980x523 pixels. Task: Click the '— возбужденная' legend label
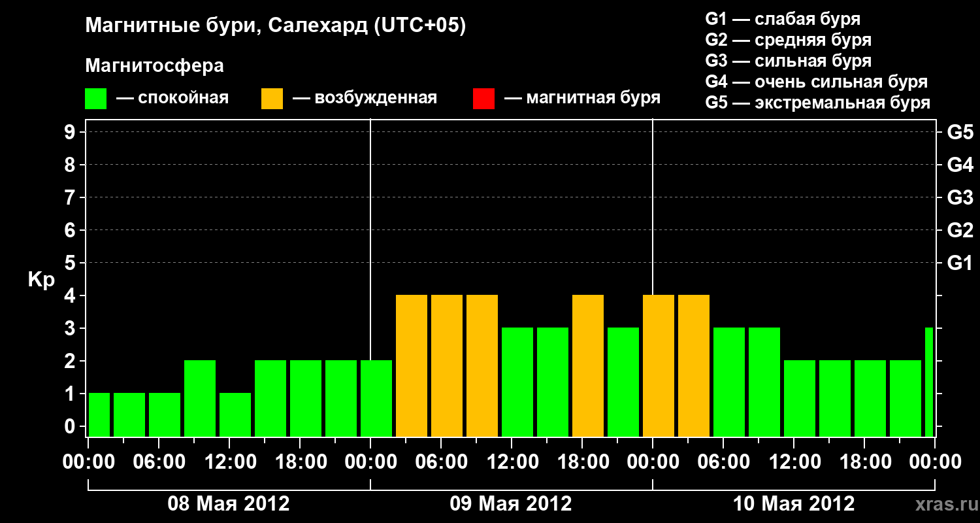pos(365,98)
